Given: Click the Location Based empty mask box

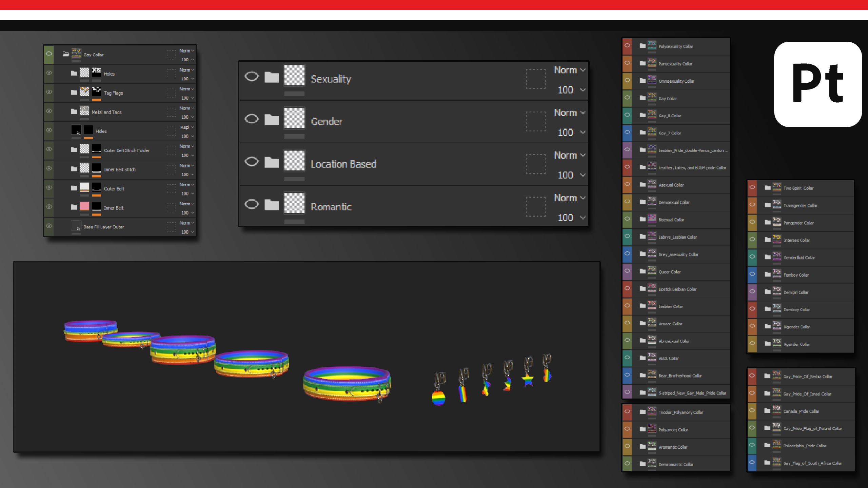Looking at the screenshot, I should (x=535, y=164).
